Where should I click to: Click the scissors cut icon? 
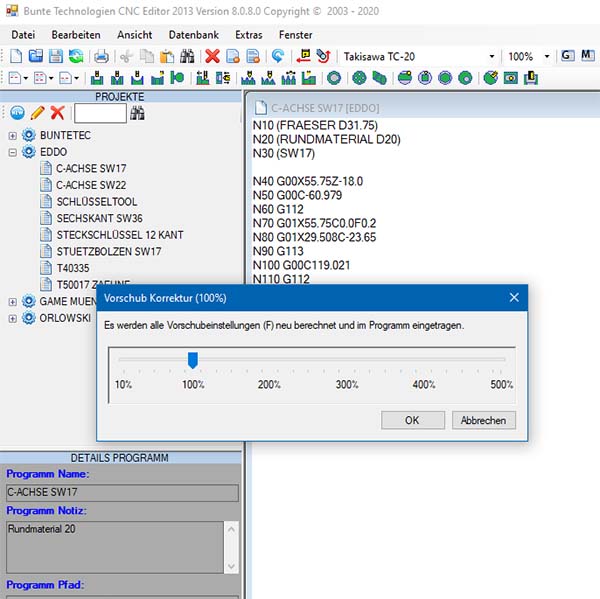[x=127, y=57]
